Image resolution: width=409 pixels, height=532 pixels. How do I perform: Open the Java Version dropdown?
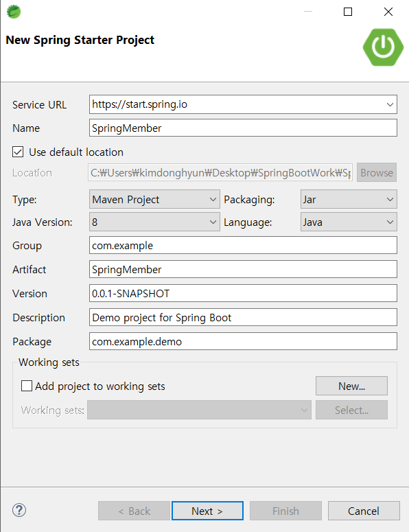coord(154,222)
